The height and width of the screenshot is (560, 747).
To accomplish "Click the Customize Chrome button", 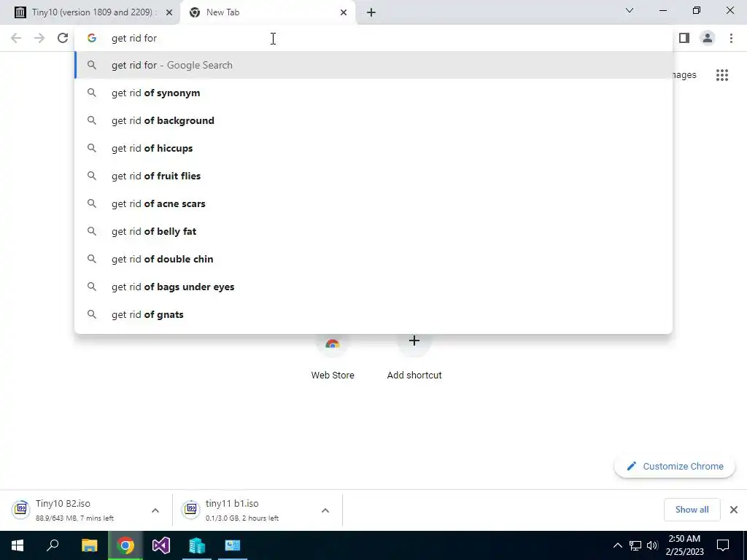I will [675, 466].
